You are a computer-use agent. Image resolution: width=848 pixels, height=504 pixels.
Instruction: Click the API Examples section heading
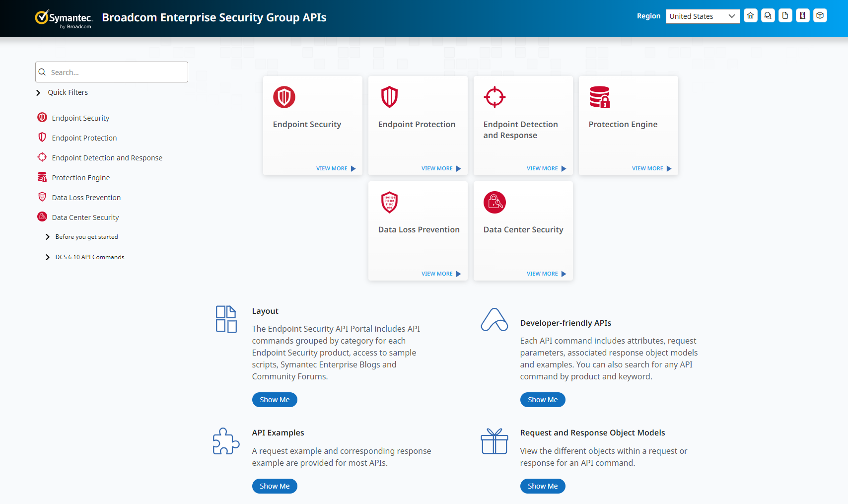point(278,433)
